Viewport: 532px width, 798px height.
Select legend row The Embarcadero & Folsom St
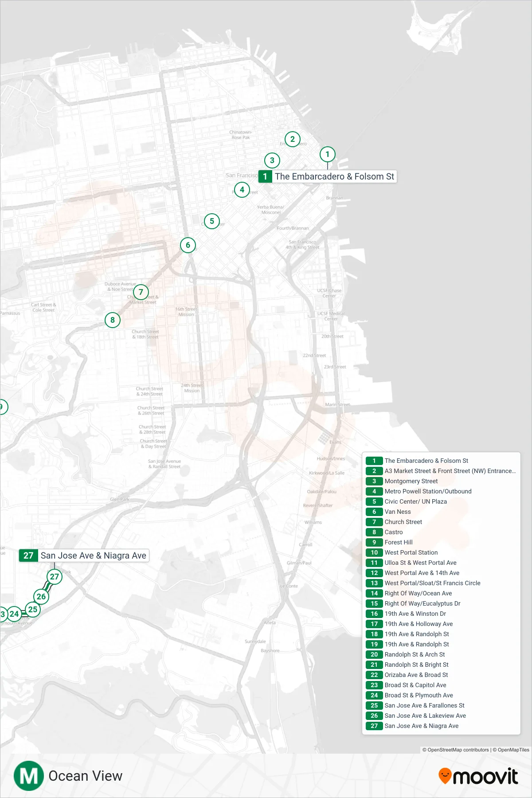441,461
